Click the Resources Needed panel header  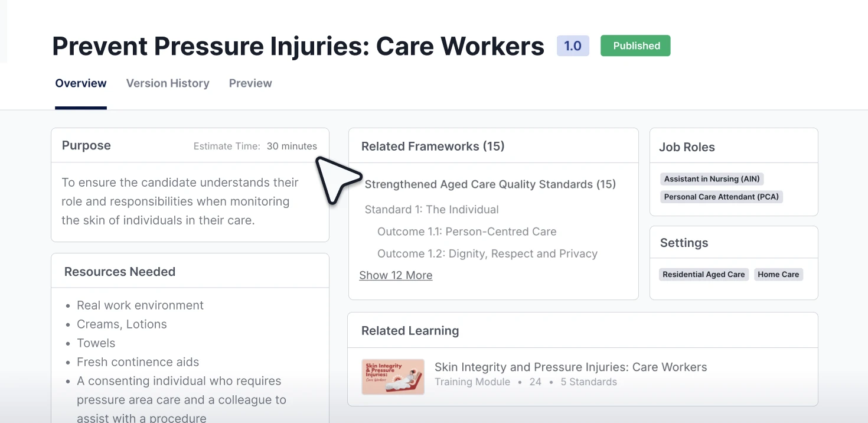click(120, 271)
